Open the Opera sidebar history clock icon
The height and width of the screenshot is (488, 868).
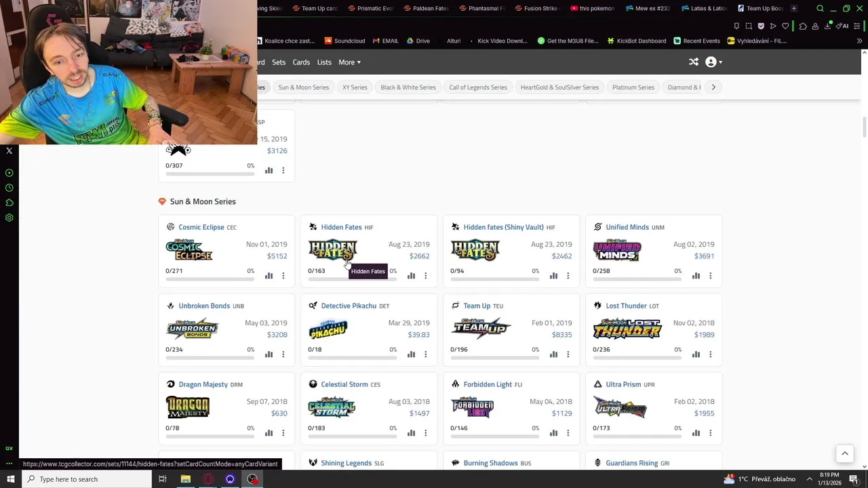[9, 188]
